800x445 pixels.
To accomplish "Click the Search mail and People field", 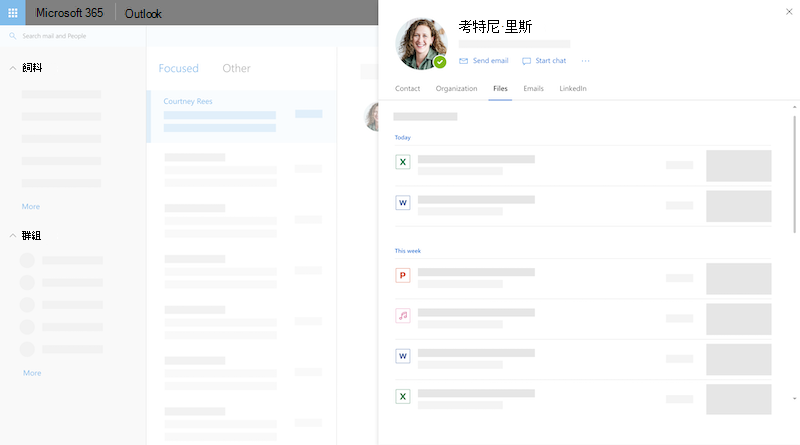I will tap(73, 36).
